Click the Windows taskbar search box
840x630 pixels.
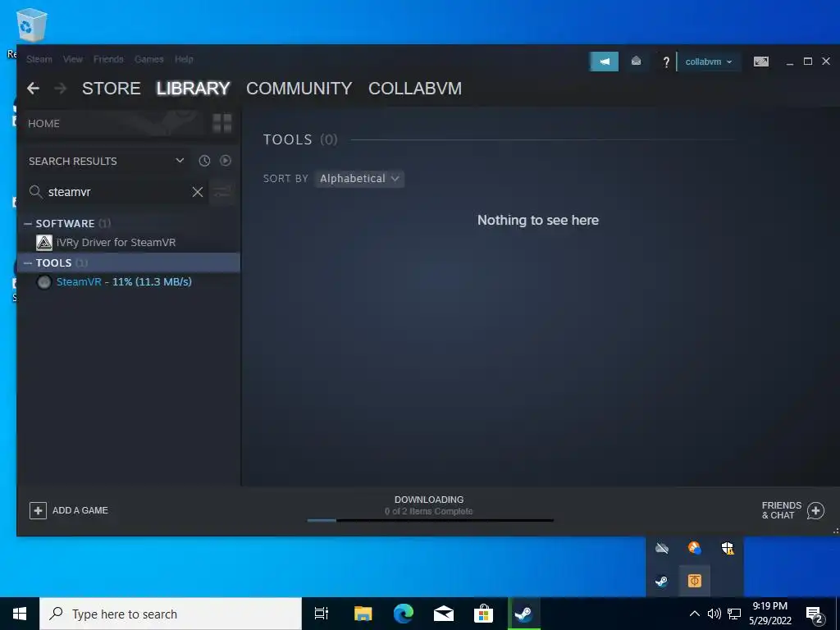click(171, 614)
